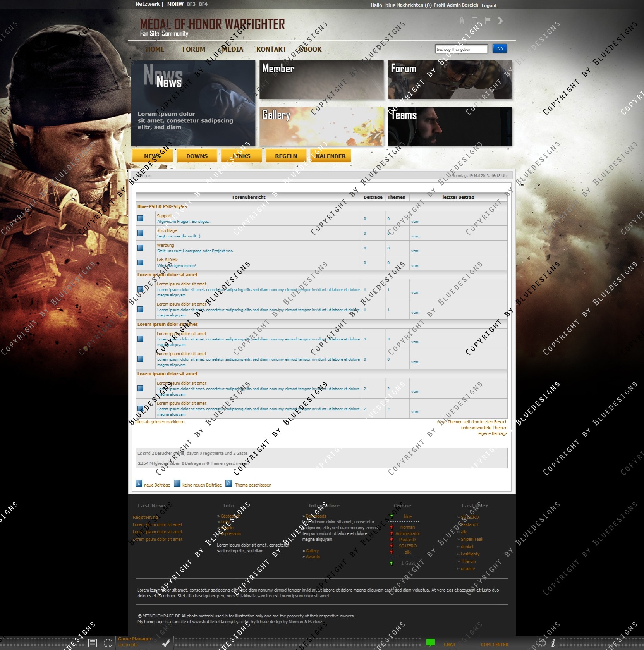Open the Awards link under Interaktive
This screenshot has width=644, height=650.
pyautogui.click(x=313, y=557)
